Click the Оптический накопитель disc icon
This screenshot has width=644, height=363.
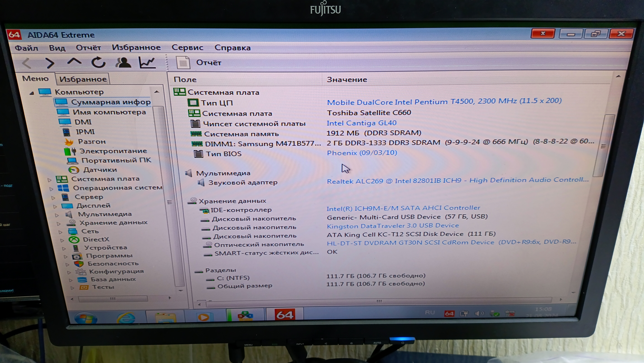point(208,245)
